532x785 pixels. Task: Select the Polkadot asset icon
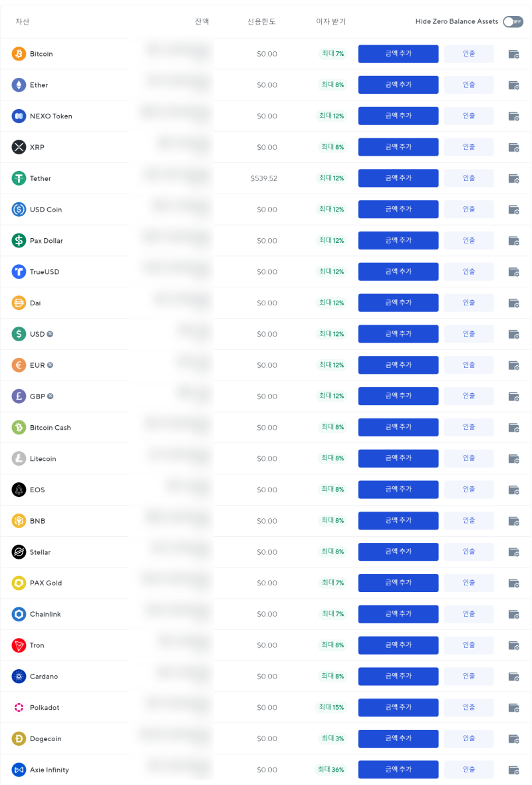18,707
